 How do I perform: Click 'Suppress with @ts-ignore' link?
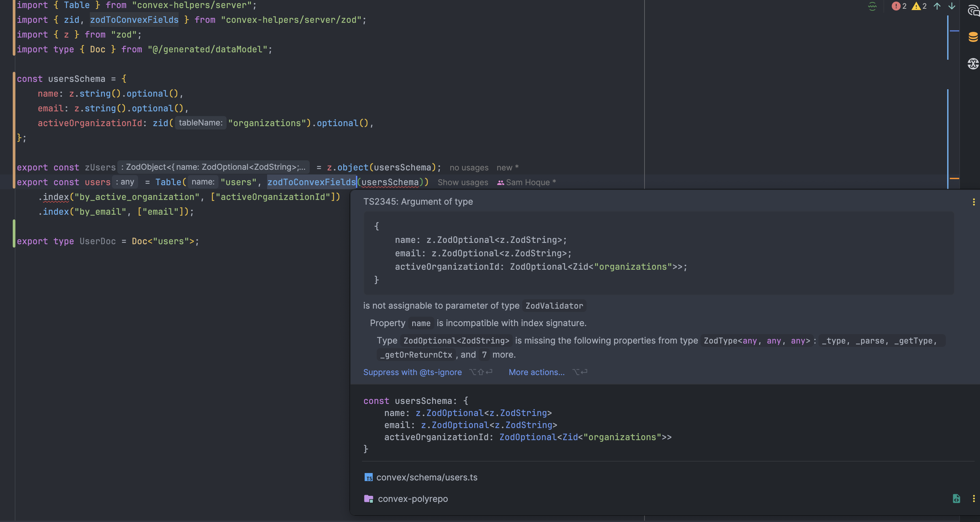[x=412, y=372]
